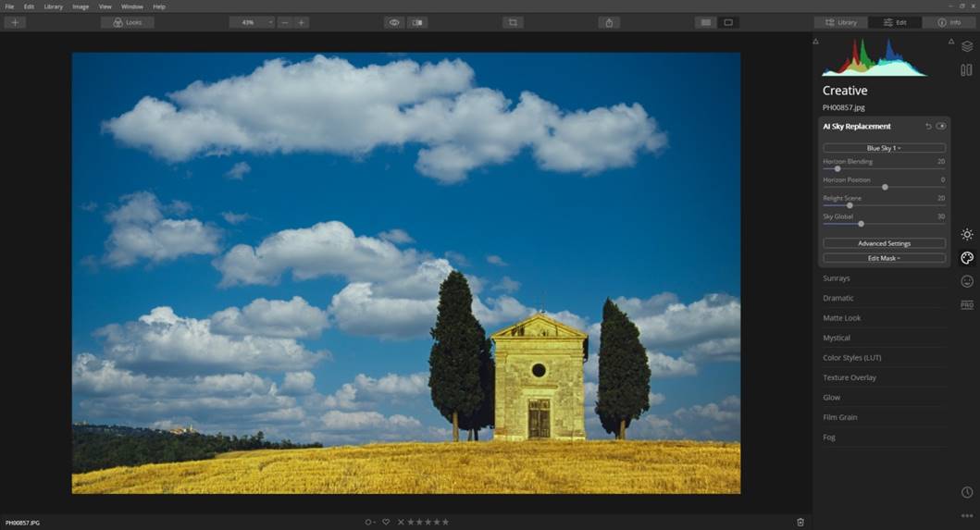Toggle the filmstrip view icon
This screenshot has height=530, width=980.
[706, 22]
